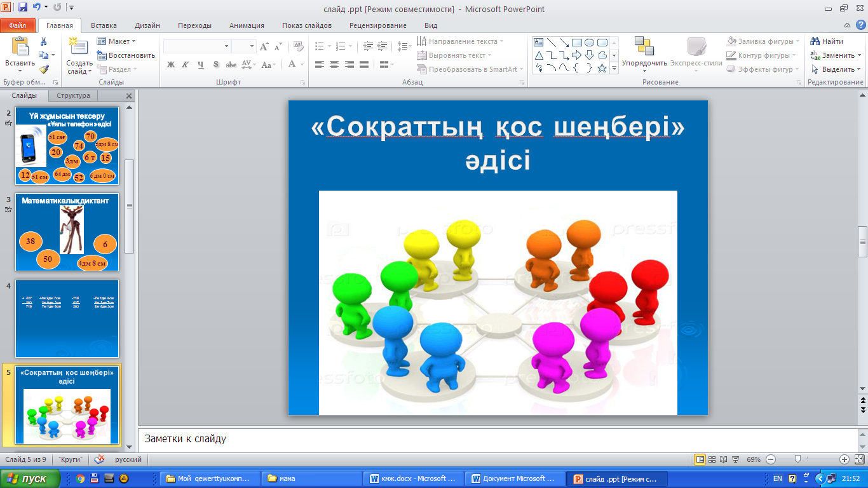868x488 pixels.
Task: Click the Найти binoculars icon
Action: click(x=815, y=41)
